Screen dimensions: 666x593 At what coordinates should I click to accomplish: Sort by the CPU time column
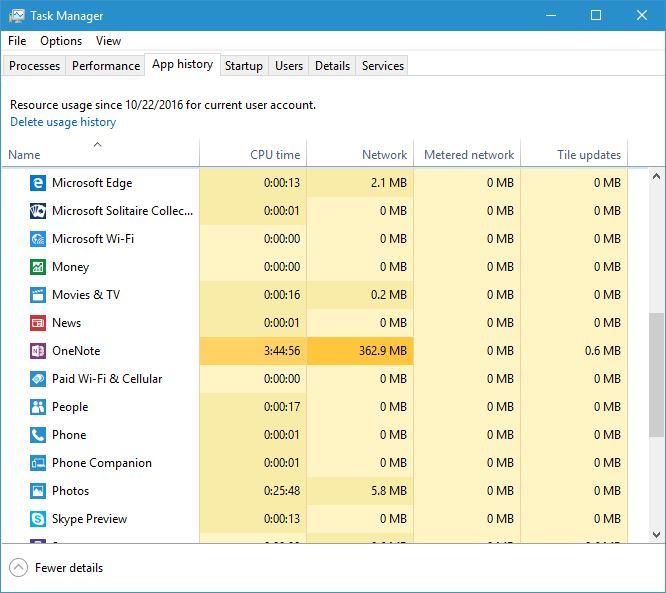coord(274,155)
